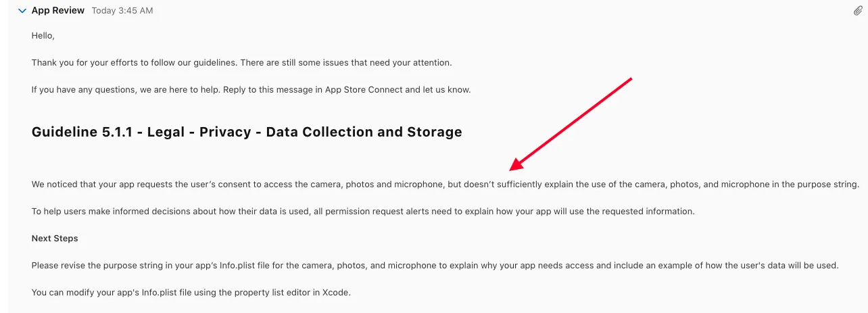The width and height of the screenshot is (868, 313).
Task: Click the paragraph starting We noticed that your app
Action: pos(445,184)
